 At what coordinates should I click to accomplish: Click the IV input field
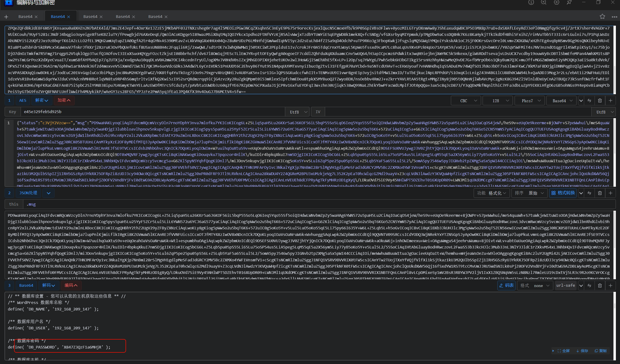458,112
